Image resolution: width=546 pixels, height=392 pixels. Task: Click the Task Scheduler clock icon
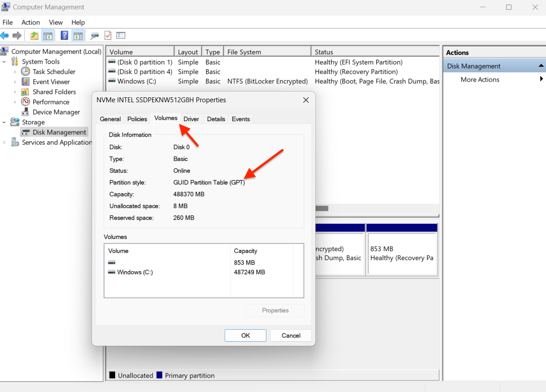[x=26, y=71]
